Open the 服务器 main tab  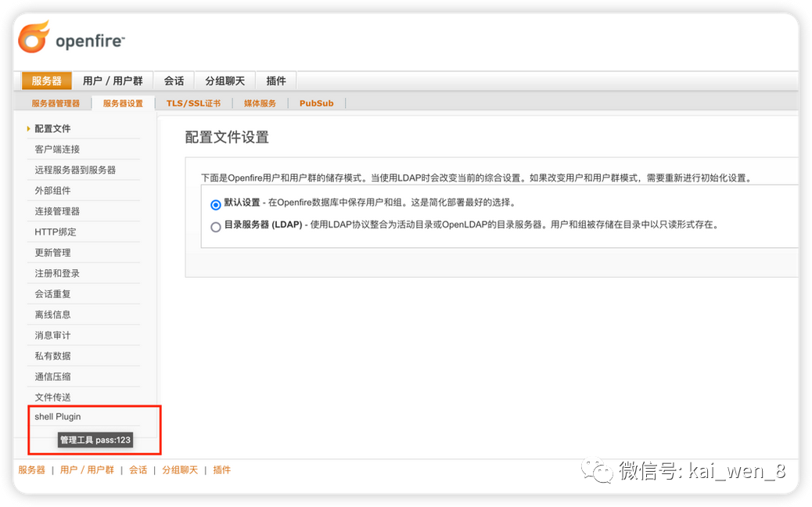click(x=47, y=81)
